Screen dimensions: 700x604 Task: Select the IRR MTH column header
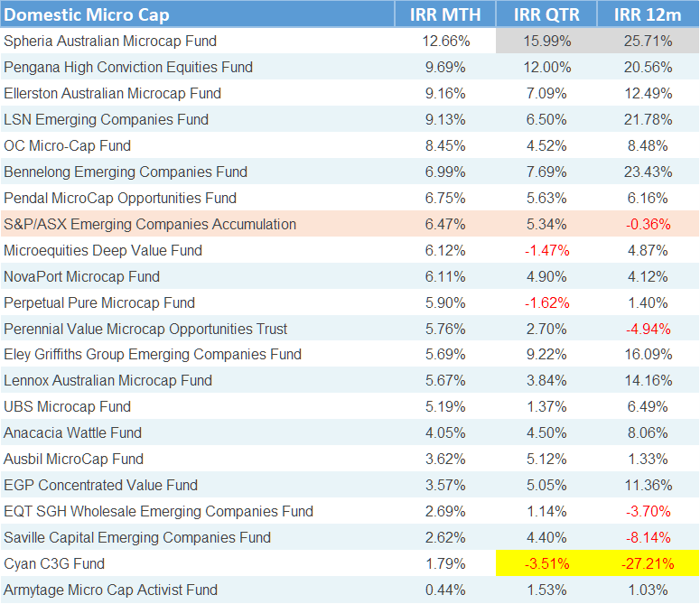[x=445, y=14]
